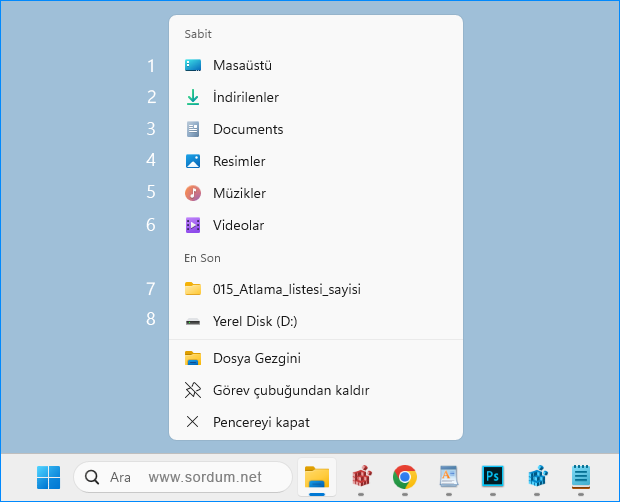Click the magnifier icon in taskbar search
This screenshot has height=502, width=620.
(92, 477)
